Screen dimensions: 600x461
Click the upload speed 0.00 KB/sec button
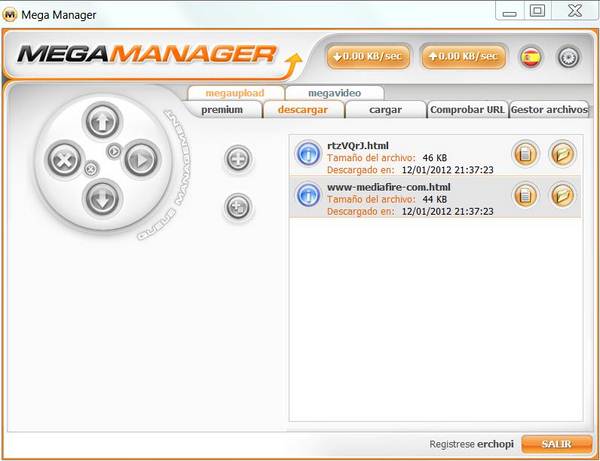coord(461,56)
